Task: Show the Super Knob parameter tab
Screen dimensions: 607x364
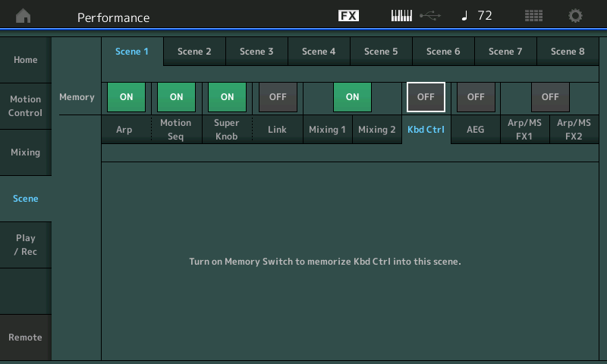Action: click(x=226, y=130)
